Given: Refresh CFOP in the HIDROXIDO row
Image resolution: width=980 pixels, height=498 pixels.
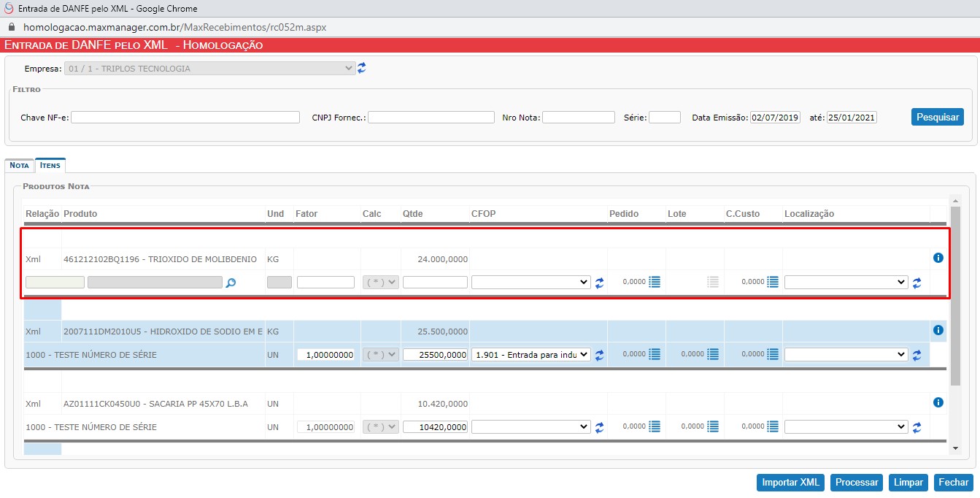Looking at the screenshot, I should (600, 355).
